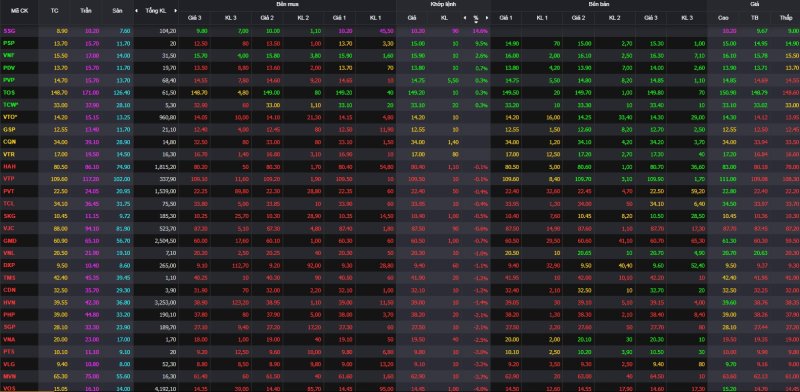Screen dimensions: 800x392
Task: Open the GMD stock symbol
Action: [x=9, y=240]
